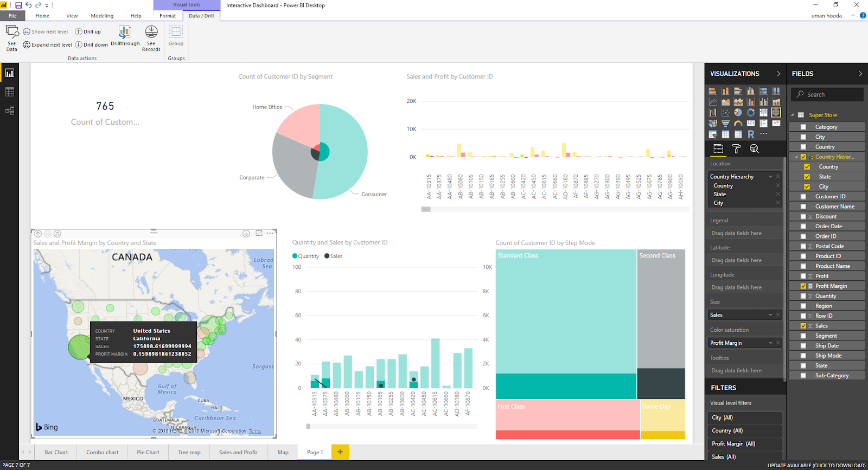The width and height of the screenshot is (868, 470).
Task: Open the Analytics magnifier pane
Action: point(754,149)
